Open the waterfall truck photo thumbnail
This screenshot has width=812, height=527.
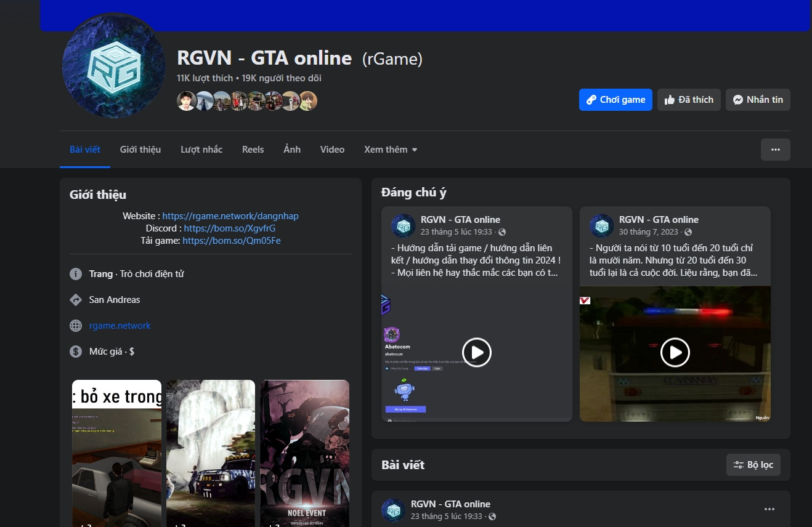point(211,453)
